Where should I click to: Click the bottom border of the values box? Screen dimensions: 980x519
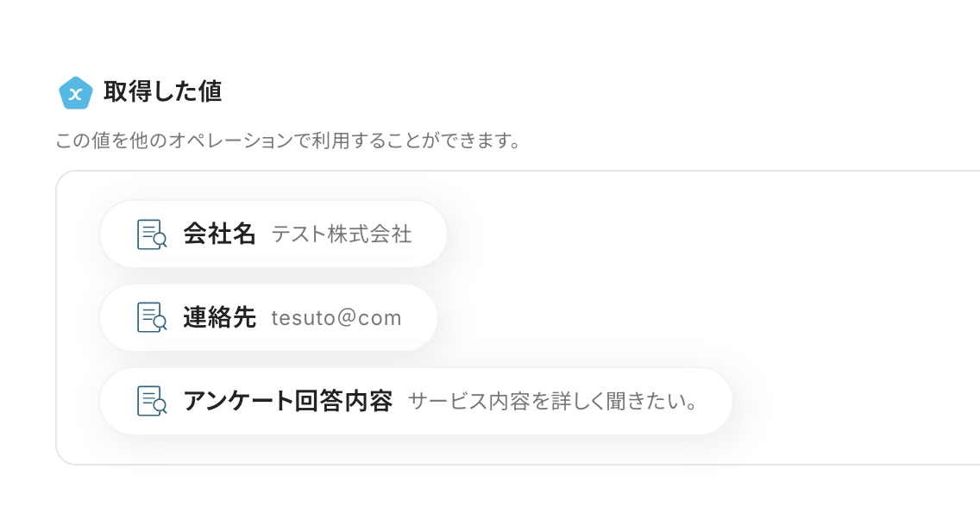518,465
